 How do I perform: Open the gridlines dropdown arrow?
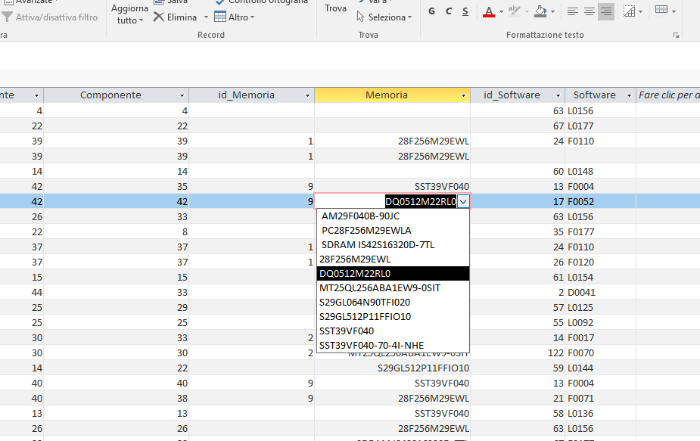point(640,12)
